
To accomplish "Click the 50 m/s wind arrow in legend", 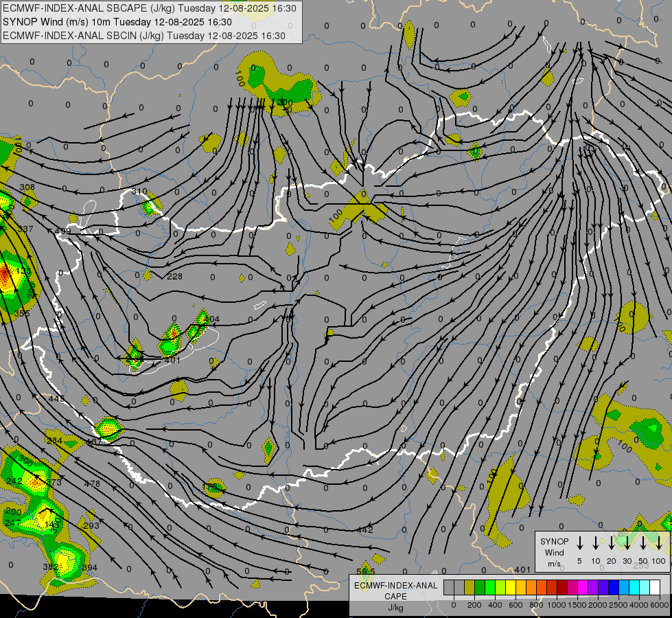I will [643, 543].
